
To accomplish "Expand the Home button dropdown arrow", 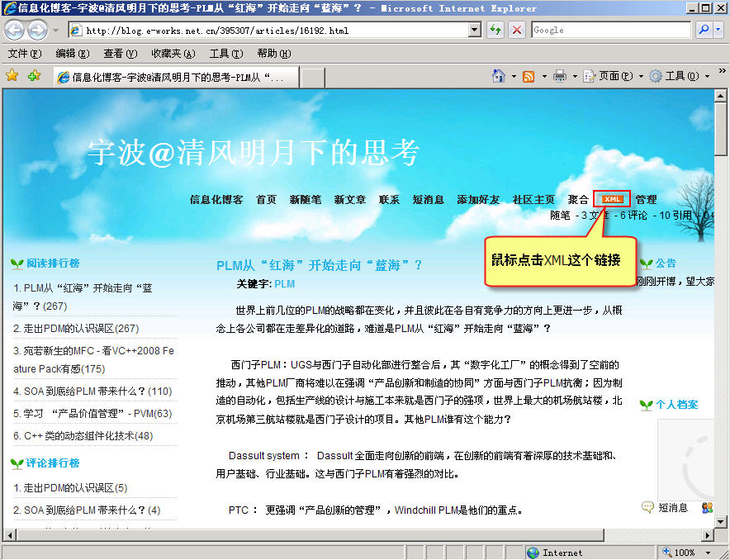I will pyautogui.click(x=514, y=76).
